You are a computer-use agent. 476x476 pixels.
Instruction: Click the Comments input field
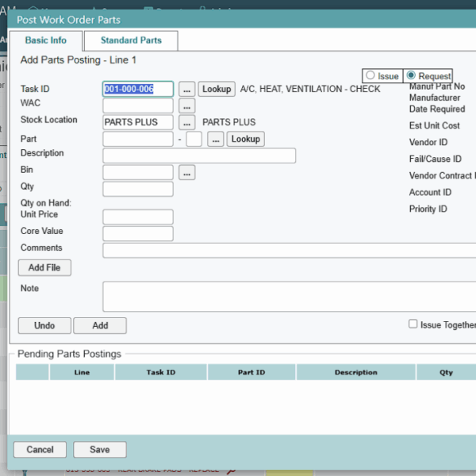coord(290,250)
